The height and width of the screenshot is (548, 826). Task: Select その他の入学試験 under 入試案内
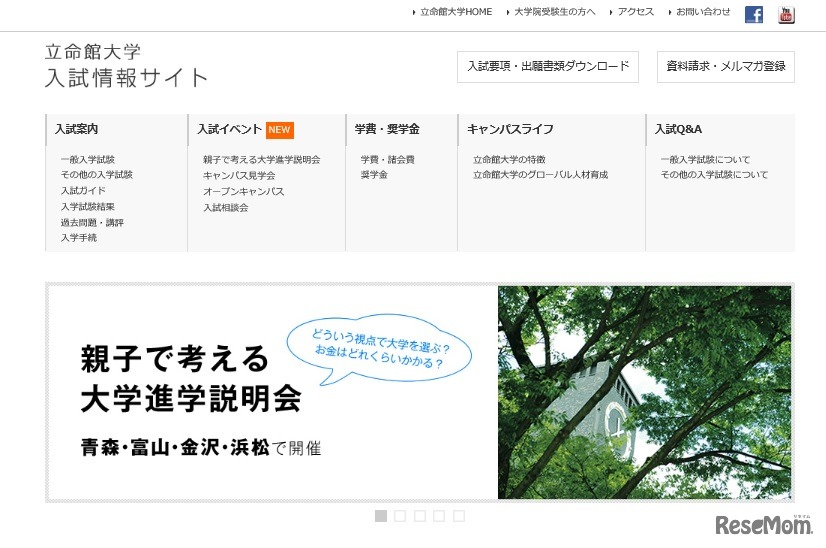coord(96,174)
